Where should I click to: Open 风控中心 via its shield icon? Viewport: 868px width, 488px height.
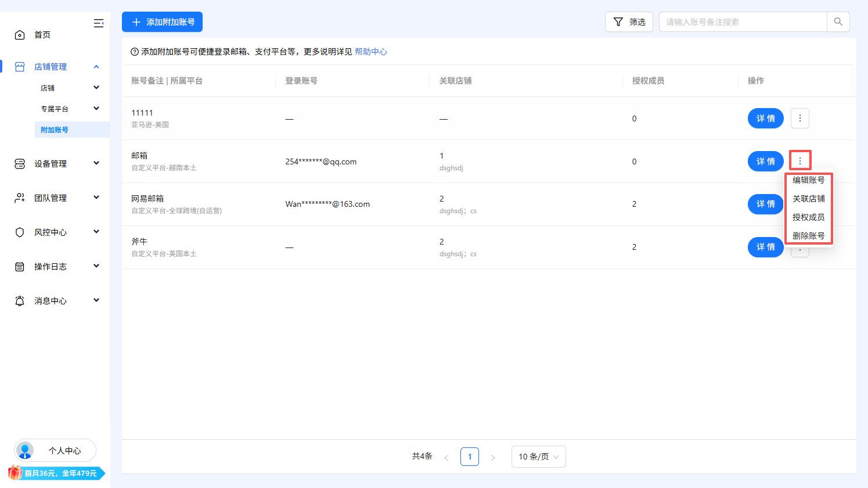coord(19,232)
